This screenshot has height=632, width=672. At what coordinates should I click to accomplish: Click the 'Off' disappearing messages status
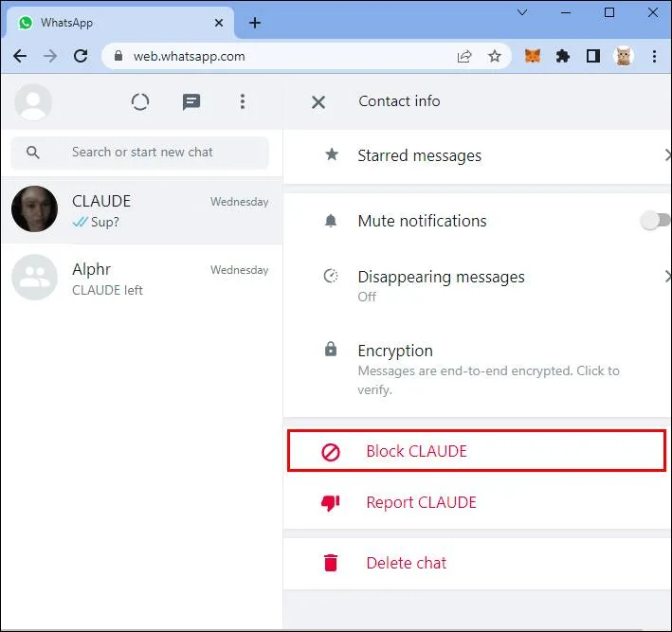click(x=367, y=297)
